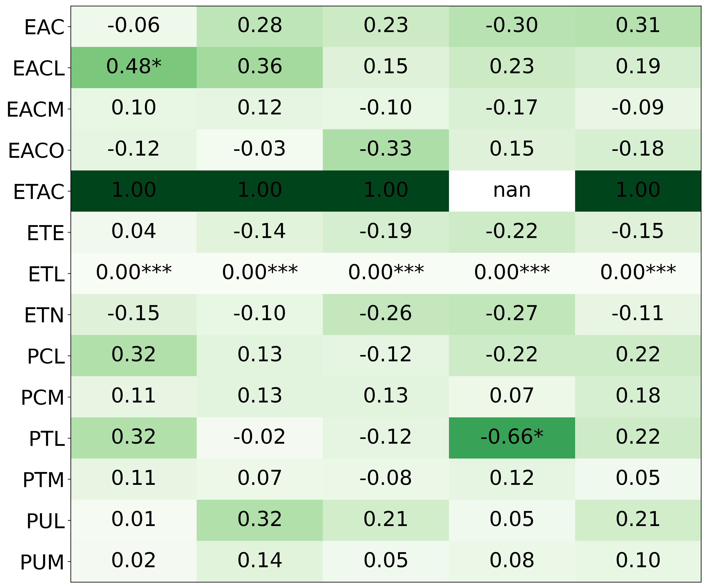Click the ETAC row label
This screenshot has height=588, width=707.
(38, 192)
